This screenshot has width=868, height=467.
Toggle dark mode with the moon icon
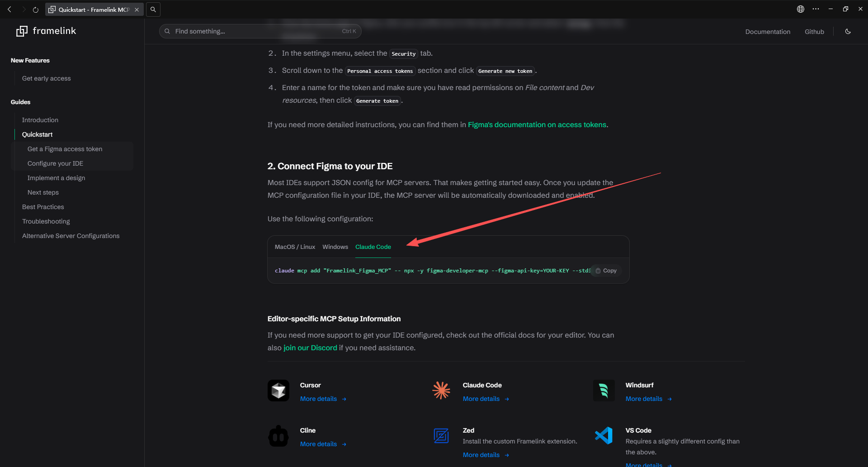coord(848,31)
